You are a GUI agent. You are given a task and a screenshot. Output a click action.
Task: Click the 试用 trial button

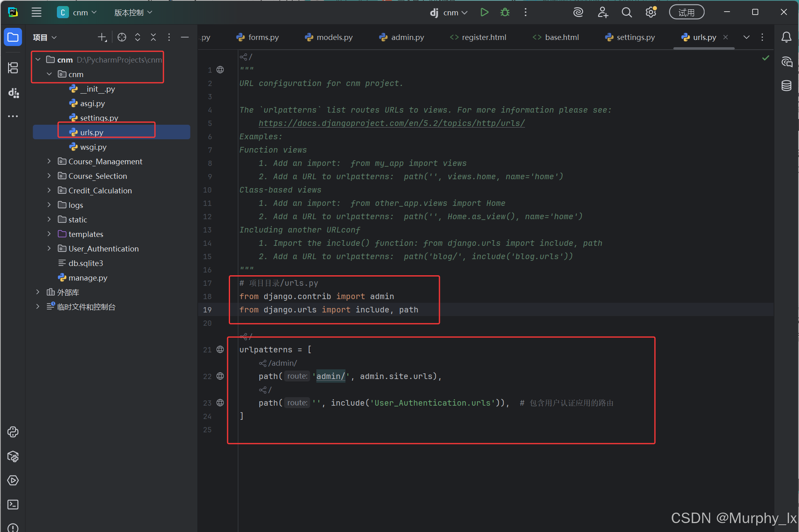coord(686,13)
